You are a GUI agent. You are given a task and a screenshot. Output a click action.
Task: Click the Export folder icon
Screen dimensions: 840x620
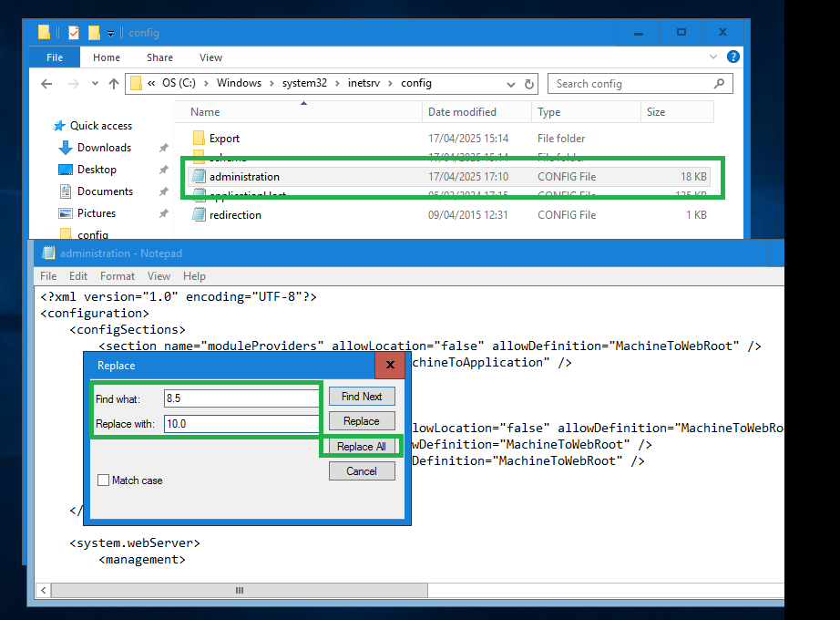click(199, 139)
